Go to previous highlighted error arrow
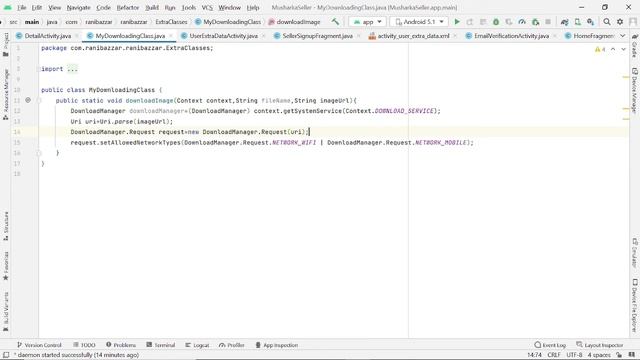This screenshot has width=640, height=360. (613, 49)
